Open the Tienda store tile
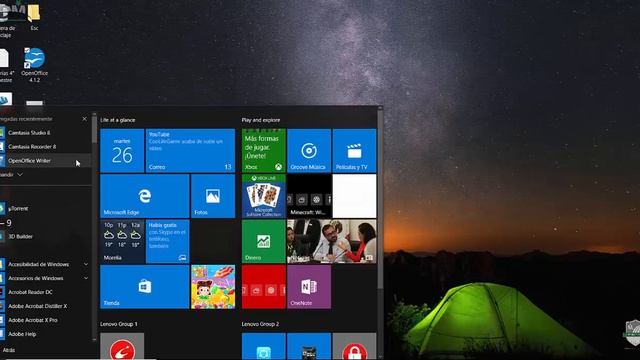The width and height of the screenshot is (640, 360). tap(144, 287)
